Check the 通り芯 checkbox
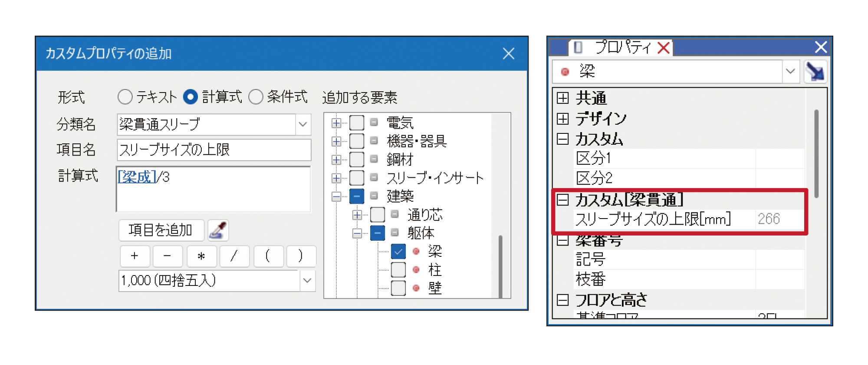868x365 pixels. (x=378, y=214)
